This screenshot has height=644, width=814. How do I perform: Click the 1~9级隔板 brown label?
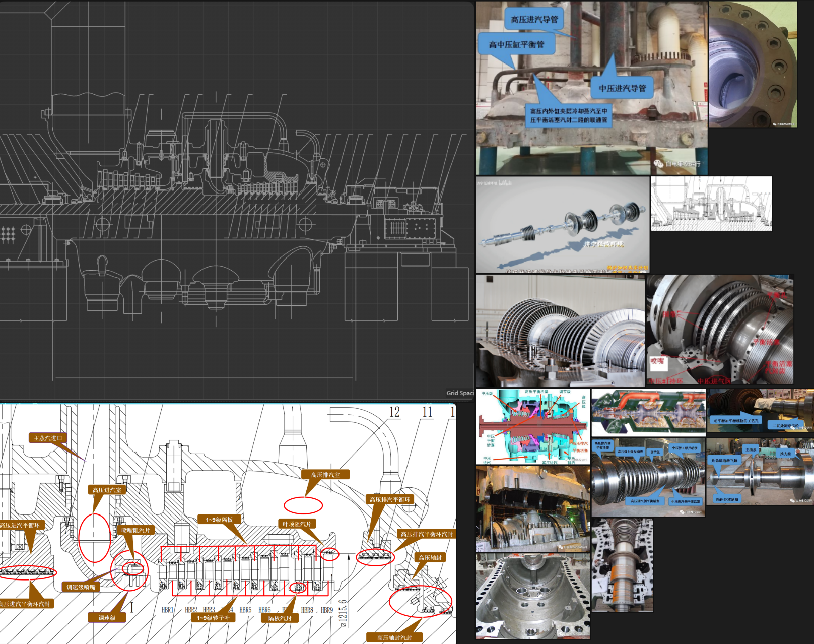pyautogui.click(x=219, y=519)
